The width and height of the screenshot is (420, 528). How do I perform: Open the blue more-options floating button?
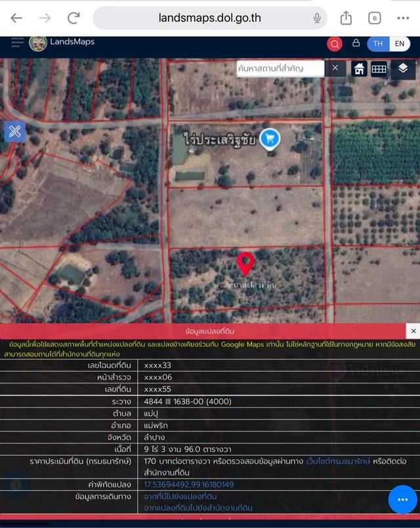pos(402,499)
